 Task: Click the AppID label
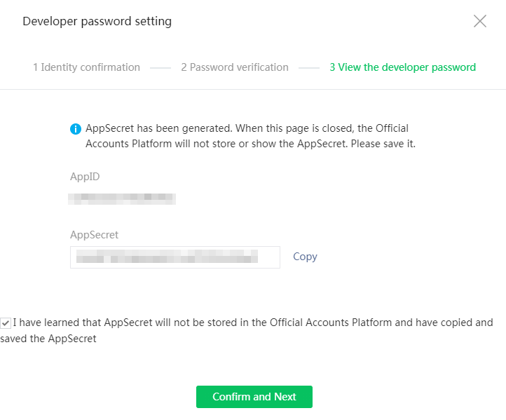(85, 177)
